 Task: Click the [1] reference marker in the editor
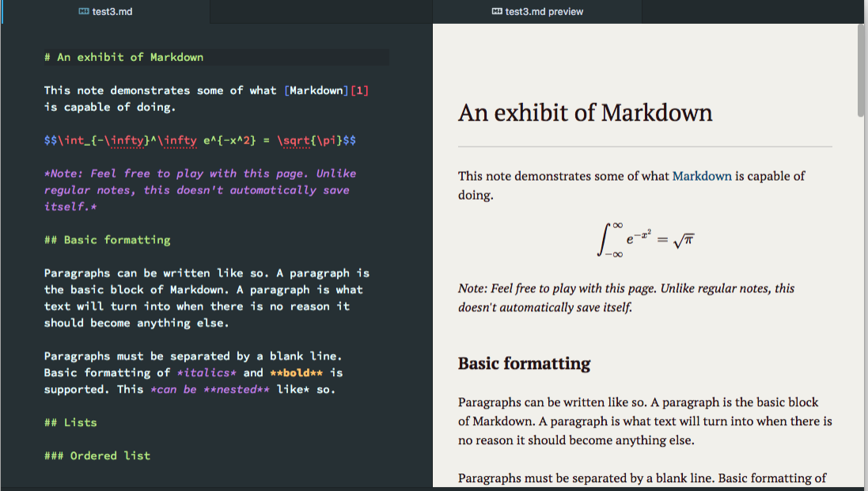pos(359,90)
